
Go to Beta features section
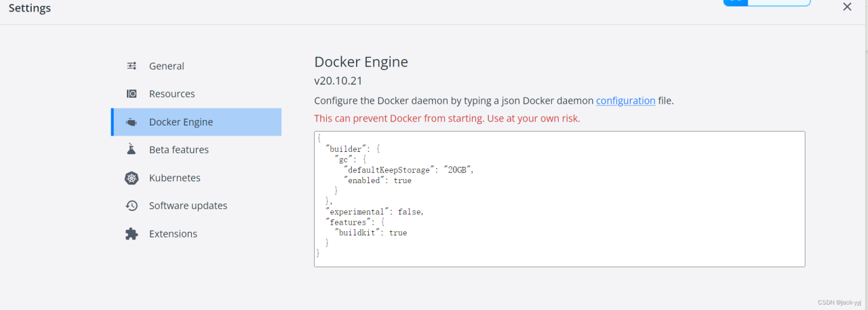[196, 149]
